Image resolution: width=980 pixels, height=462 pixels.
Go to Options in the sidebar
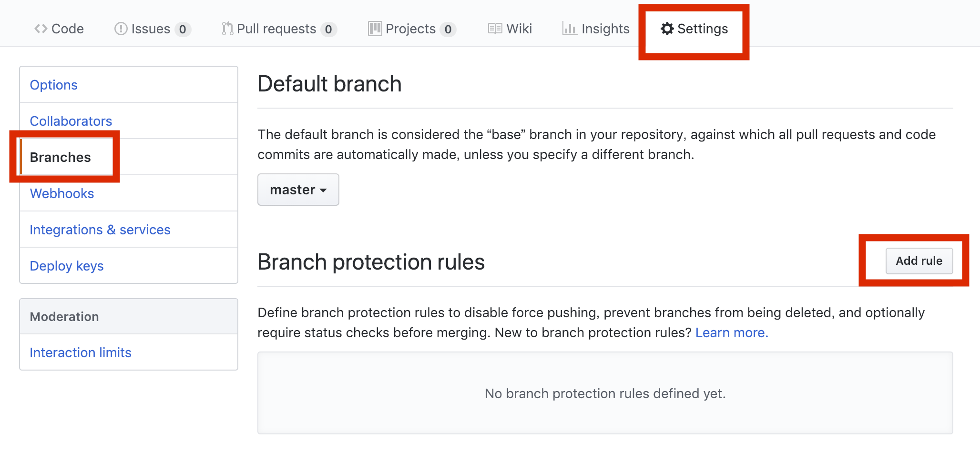(x=53, y=84)
